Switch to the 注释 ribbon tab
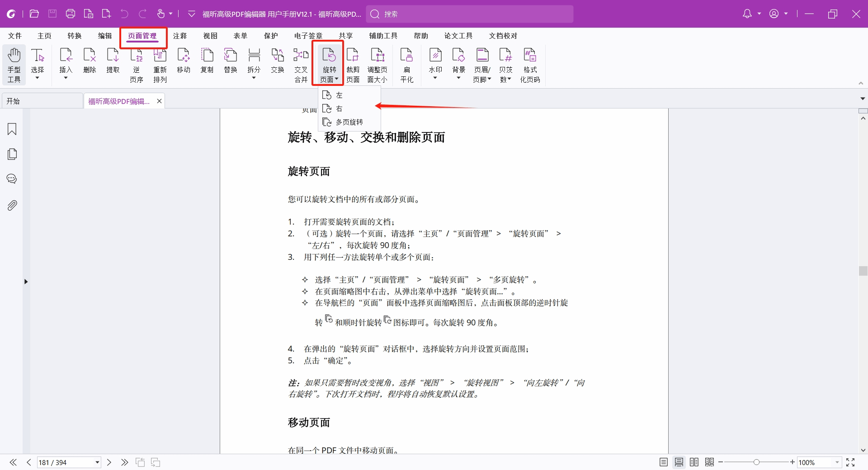868x470 pixels. (x=180, y=36)
